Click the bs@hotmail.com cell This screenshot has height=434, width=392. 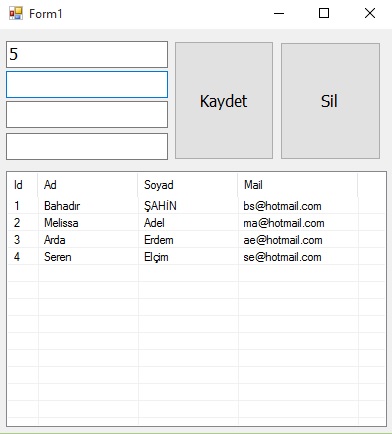coord(282,206)
